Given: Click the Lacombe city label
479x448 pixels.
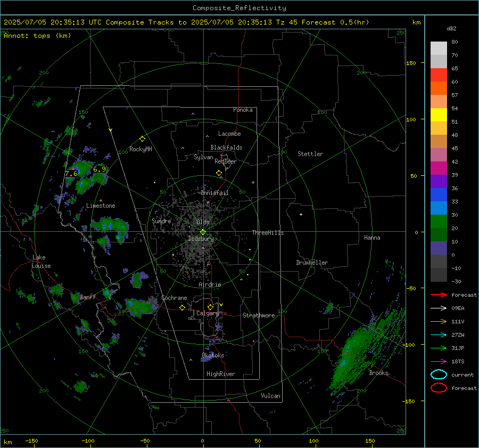Looking at the screenshot, I should (x=229, y=134).
